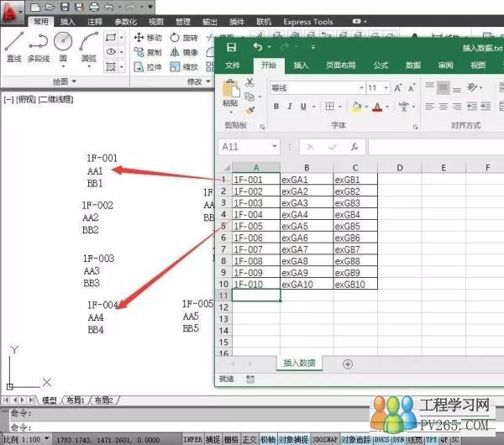Open the Excel Name Box dropdown arrow
This screenshot has height=445, width=504.
[275, 146]
